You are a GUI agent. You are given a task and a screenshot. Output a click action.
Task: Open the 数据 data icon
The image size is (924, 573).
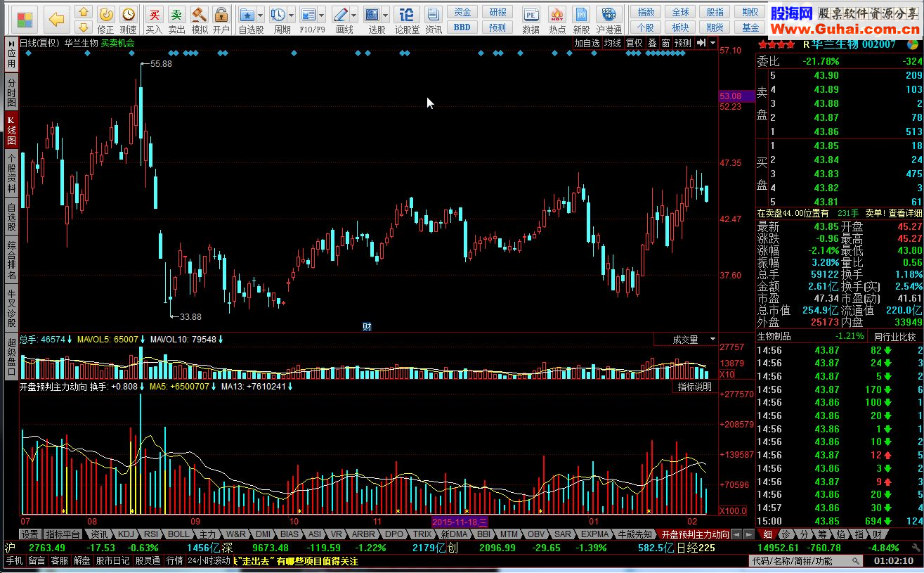pos(531,20)
